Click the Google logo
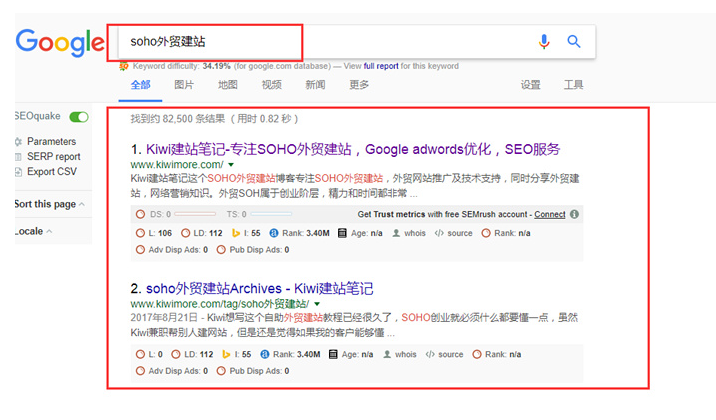Image resolution: width=716 pixels, height=420 pixels. [60, 42]
